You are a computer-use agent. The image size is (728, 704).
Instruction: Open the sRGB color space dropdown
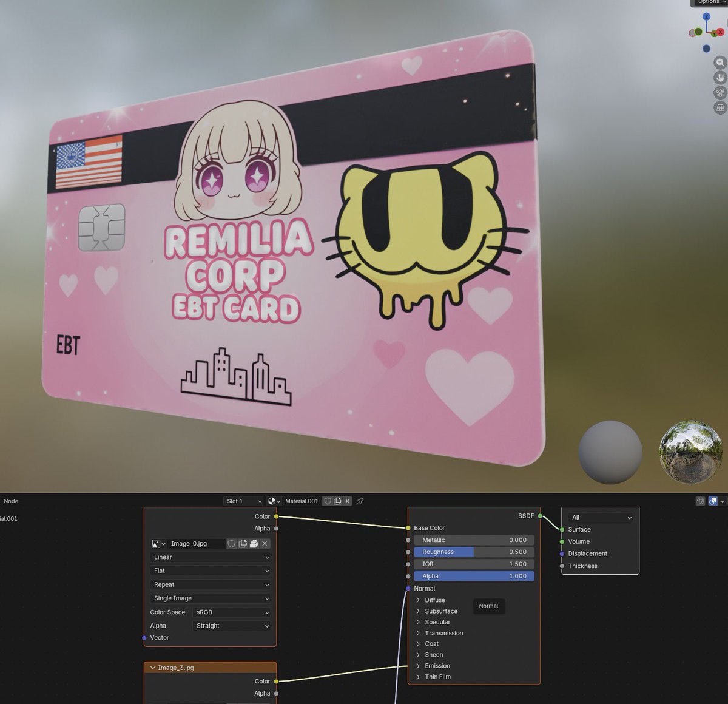pos(232,612)
